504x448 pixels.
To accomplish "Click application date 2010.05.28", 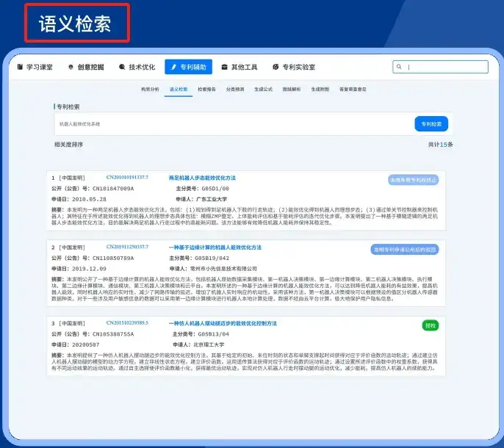I will click(x=89, y=199).
